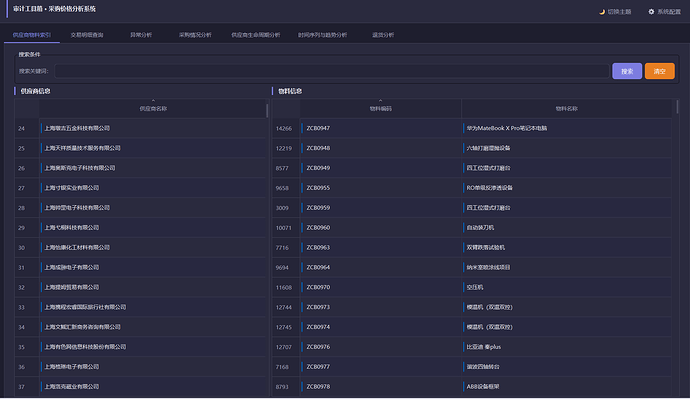Click the orange 清空 button

(660, 71)
